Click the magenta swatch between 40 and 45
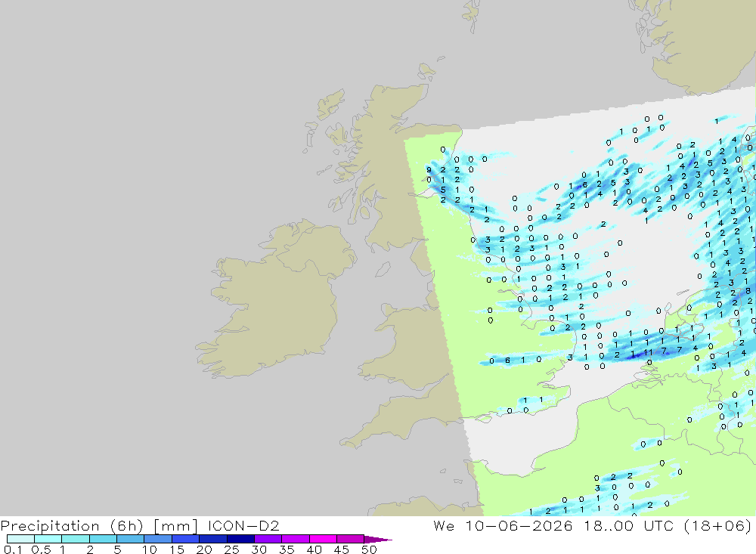 [x=323, y=539]
